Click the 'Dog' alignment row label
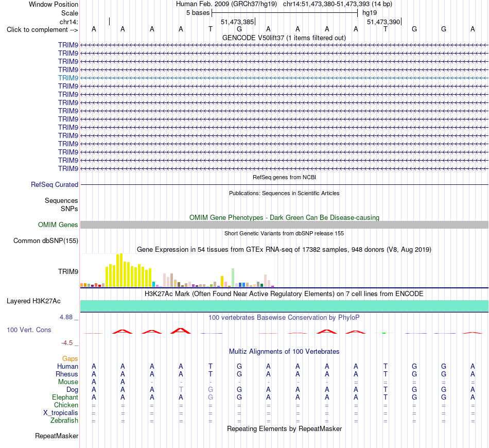This screenshot has width=489, height=448. pyautogui.click(x=73, y=390)
